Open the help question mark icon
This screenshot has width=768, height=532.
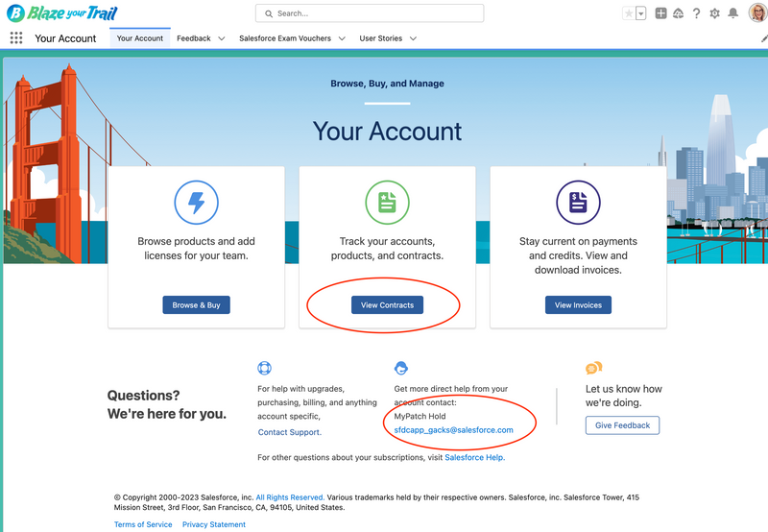tap(696, 13)
